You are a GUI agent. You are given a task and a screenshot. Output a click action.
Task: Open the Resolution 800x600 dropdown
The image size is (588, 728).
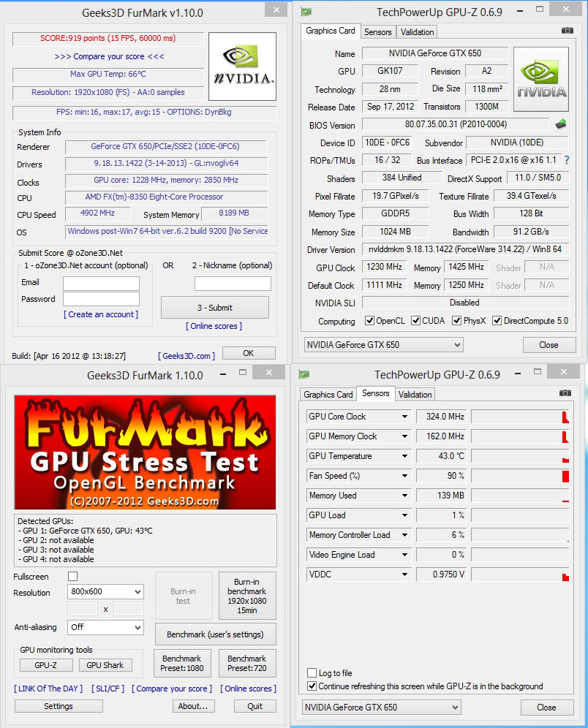[x=105, y=591]
